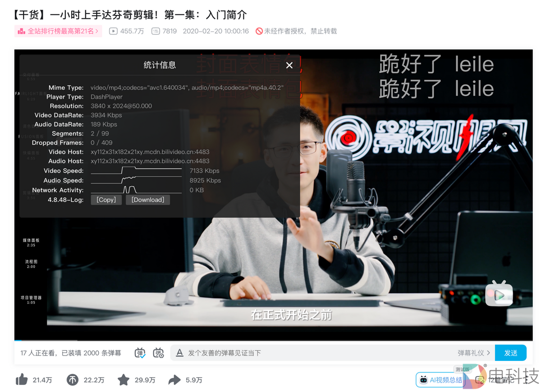Toggle danmaku display off

[140, 353]
